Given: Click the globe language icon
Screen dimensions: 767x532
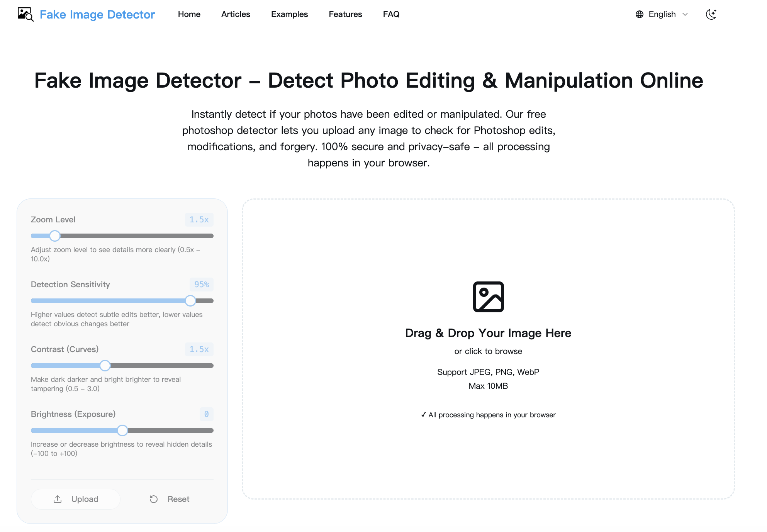Looking at the screenshot, I should (x=639, y=14).
